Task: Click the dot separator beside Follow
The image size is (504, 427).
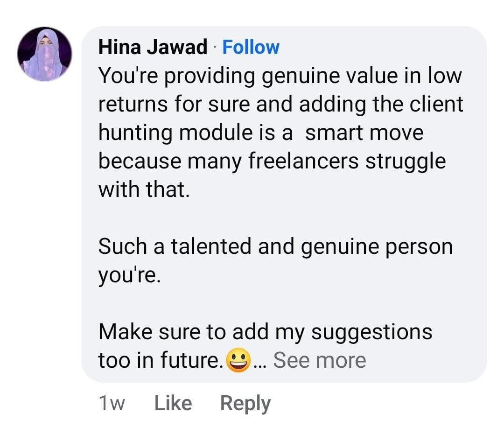Action: 215,48
